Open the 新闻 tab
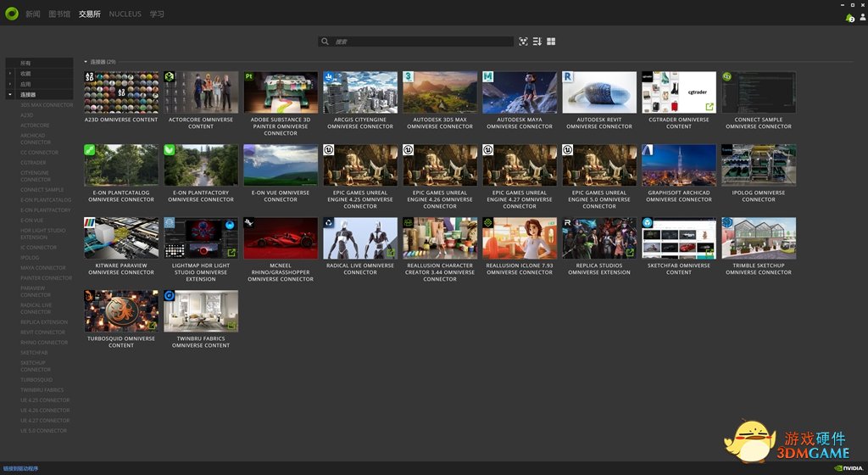The width and height of the screenshot is (868, 475). coord(33,14)
